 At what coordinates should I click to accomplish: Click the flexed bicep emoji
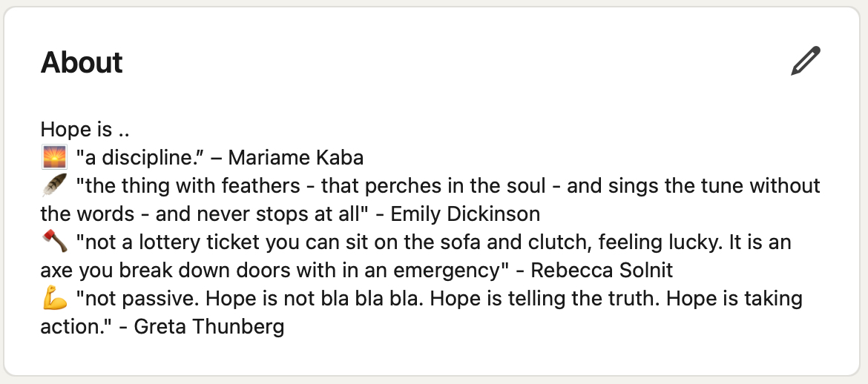(54, 299)
